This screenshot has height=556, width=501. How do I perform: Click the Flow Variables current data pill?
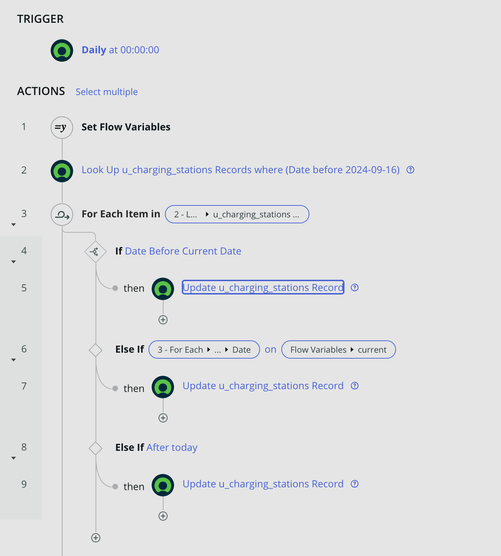pos(338,350)
